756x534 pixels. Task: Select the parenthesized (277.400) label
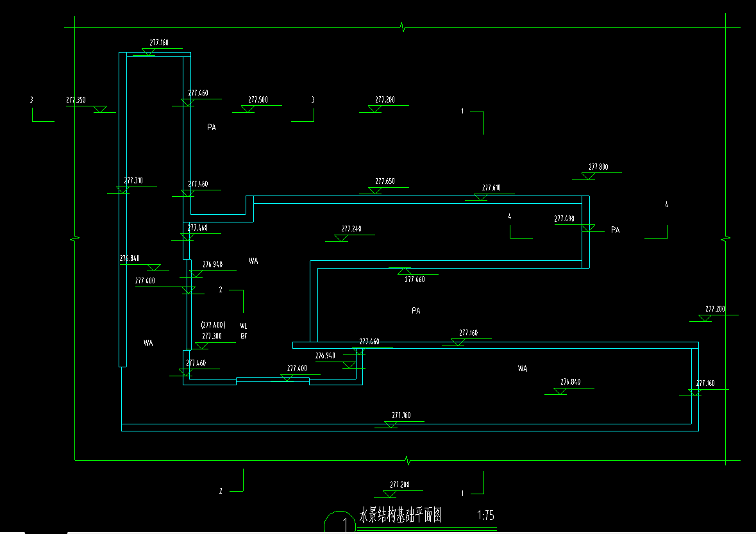coord(213,325)
